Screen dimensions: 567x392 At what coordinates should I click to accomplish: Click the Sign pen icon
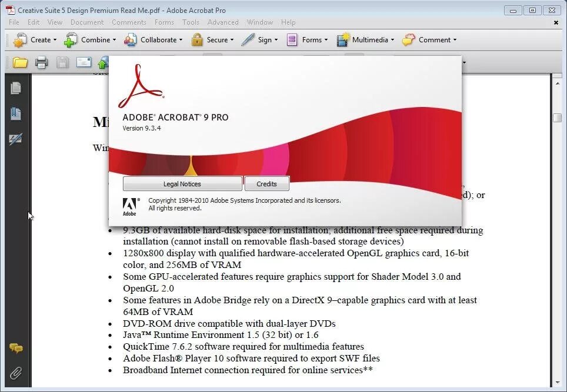coord(248,40)
